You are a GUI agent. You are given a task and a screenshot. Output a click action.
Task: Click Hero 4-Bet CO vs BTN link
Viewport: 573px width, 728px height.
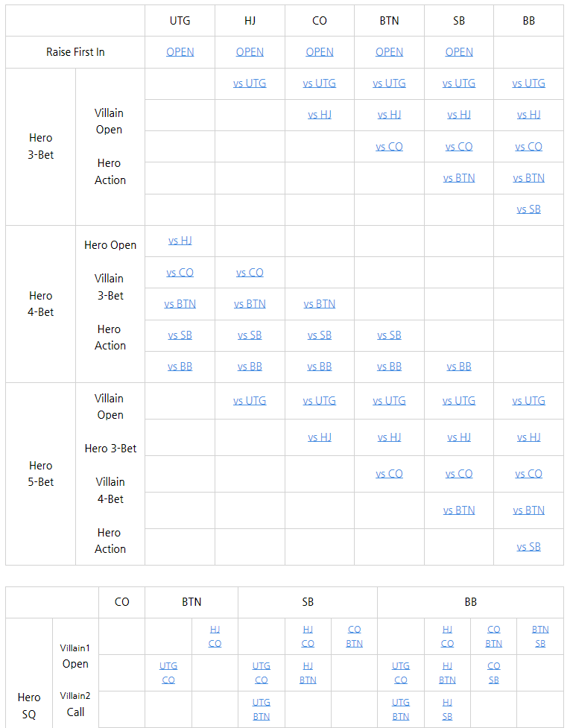pyautogui.click(x=320, y=304)
